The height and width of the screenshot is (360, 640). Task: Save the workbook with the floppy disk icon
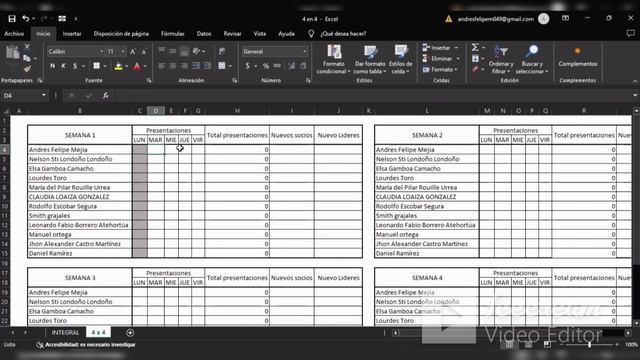click(12, 19)
